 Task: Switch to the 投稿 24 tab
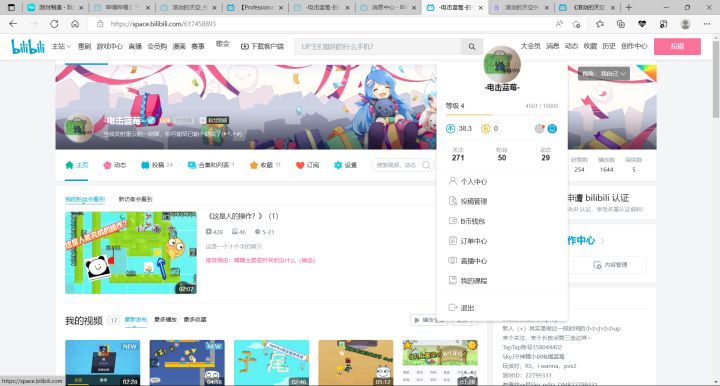click(x=157, y=165)
